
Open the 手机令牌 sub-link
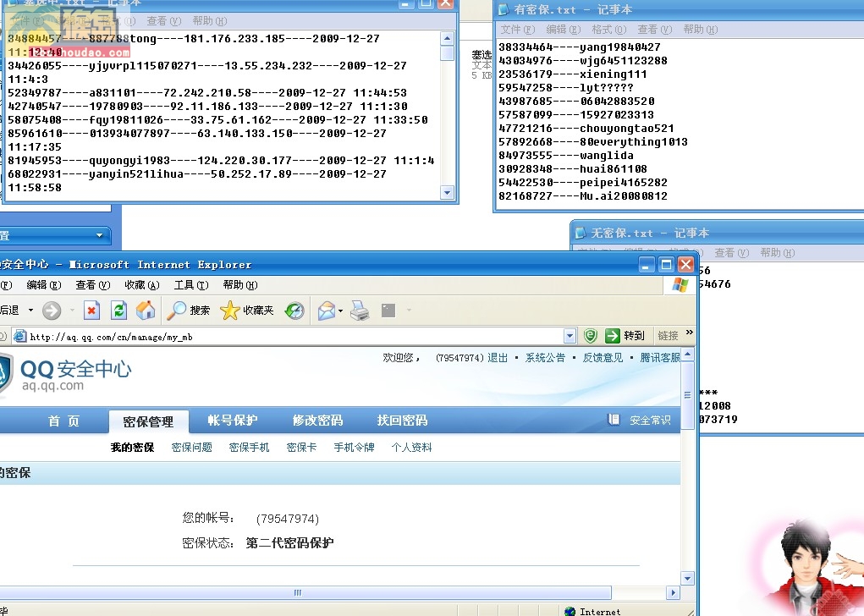click(354, 448)
